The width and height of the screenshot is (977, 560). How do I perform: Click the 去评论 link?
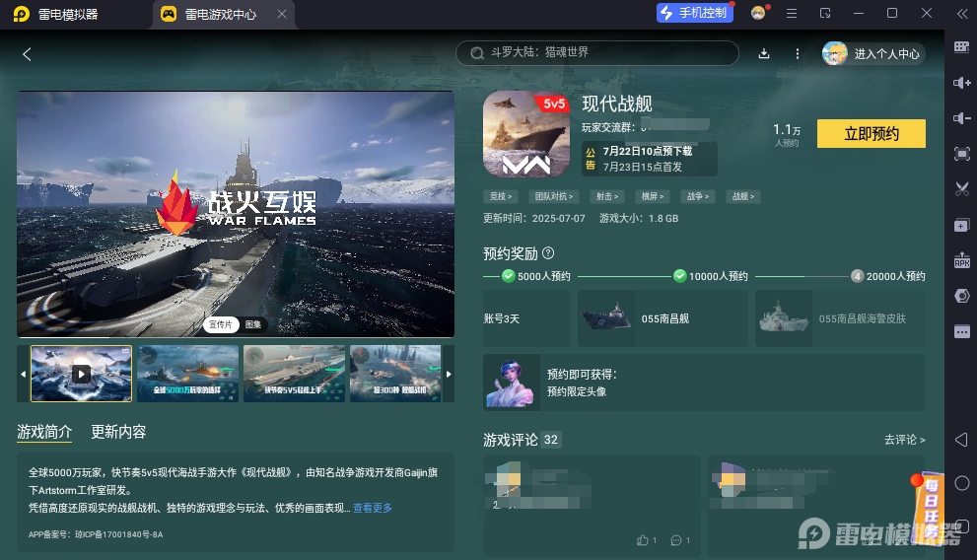click(905, 440)
